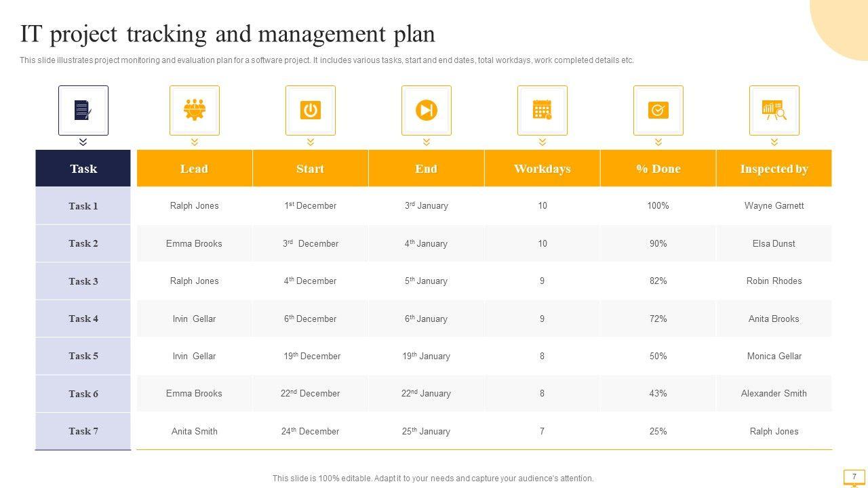The image size is (868, 488).
Task: Click the skip-forward icon above the End column
Action: point(427,110)
